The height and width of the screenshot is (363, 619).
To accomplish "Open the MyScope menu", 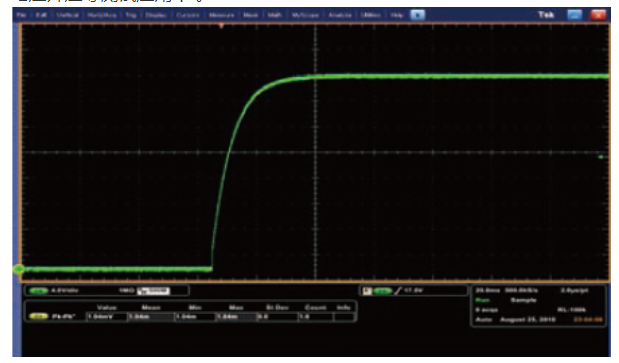I will (305, 15).
